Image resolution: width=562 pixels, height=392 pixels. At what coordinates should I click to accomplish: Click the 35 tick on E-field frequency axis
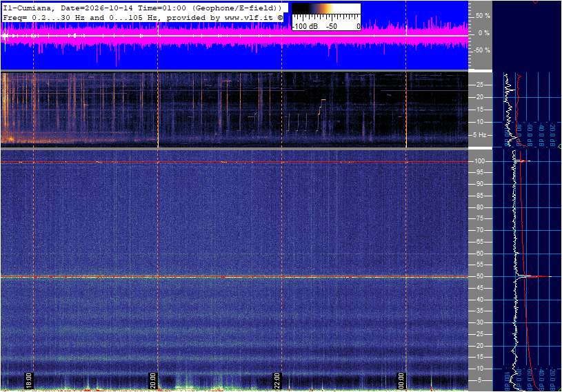(479, 311)
